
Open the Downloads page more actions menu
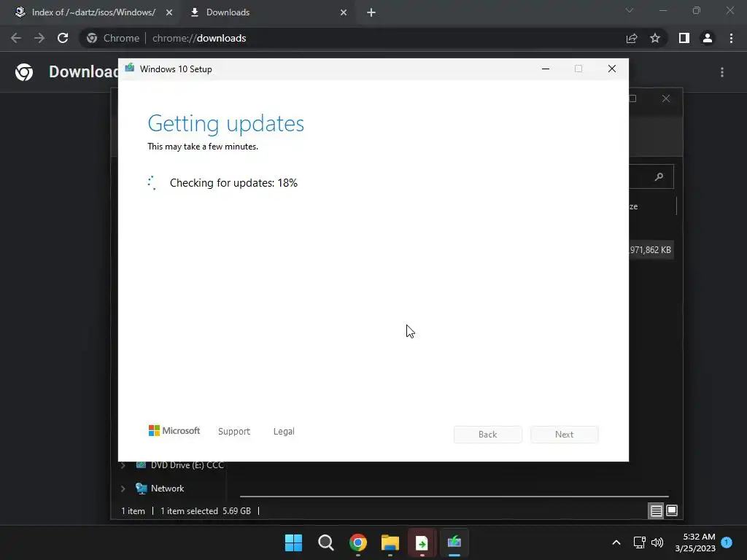pos(722,72)
